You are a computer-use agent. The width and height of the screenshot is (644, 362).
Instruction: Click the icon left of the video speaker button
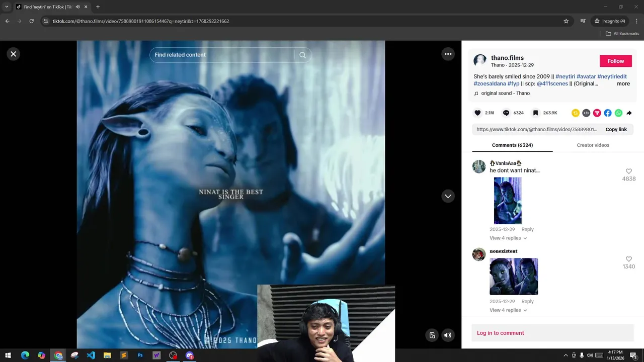tap(432, 335)
